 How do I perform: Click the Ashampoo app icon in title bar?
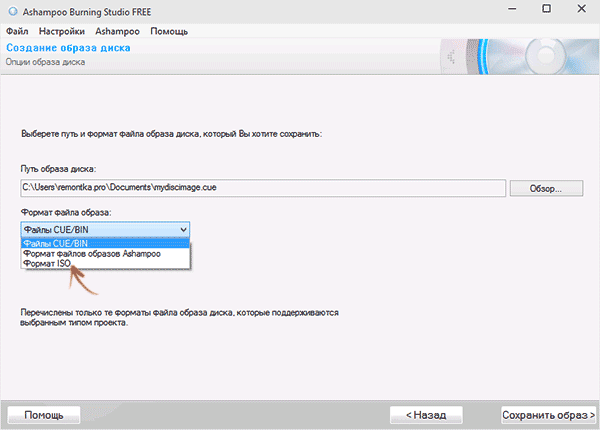pos(12,11)
